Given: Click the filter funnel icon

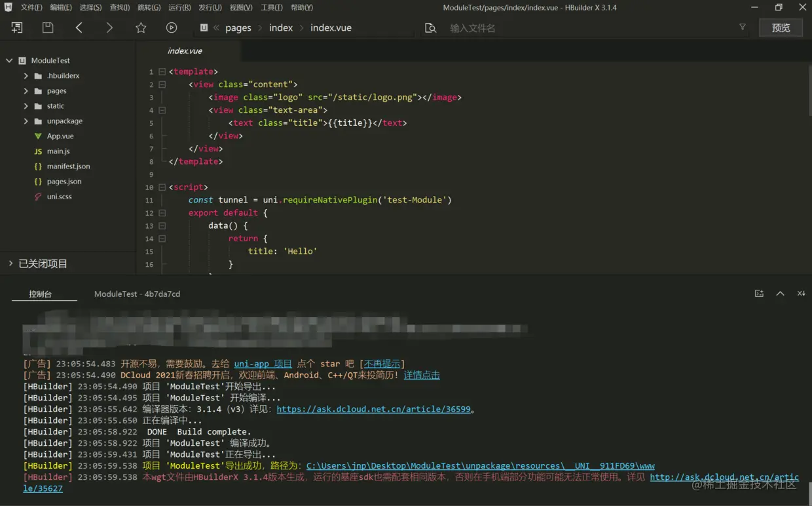Looking at the screenshot, I should pos(743,28).
